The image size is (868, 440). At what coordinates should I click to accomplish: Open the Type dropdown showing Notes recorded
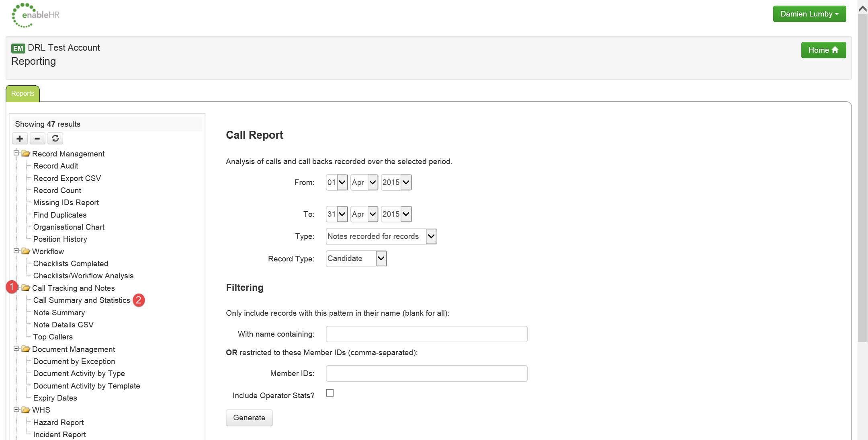click(381, 236)
